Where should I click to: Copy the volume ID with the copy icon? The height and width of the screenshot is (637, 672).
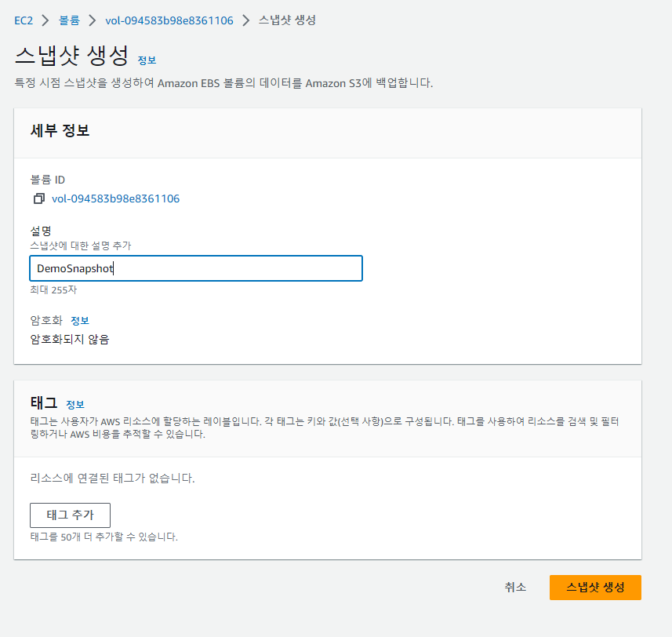(x=39, y=198)
